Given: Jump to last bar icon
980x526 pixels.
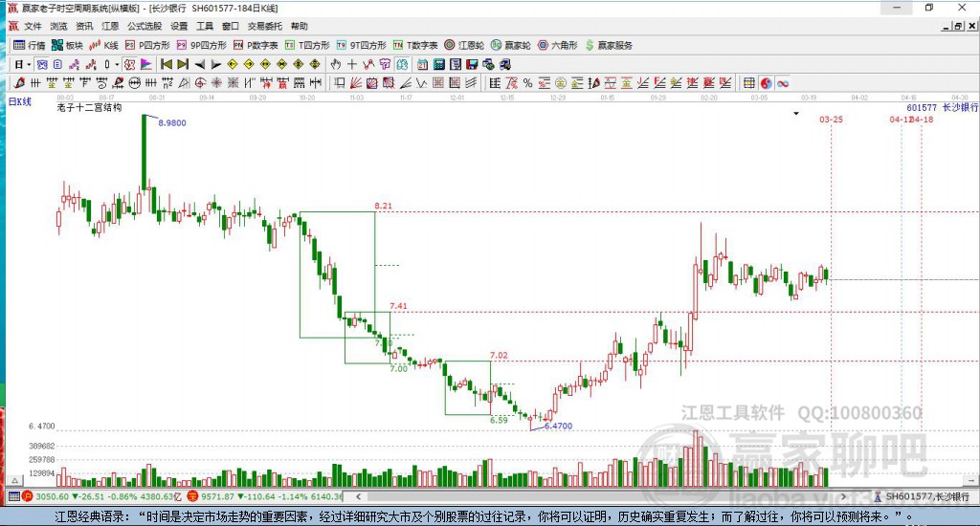Looking at the screenshot, I should [x=183, y=64].
